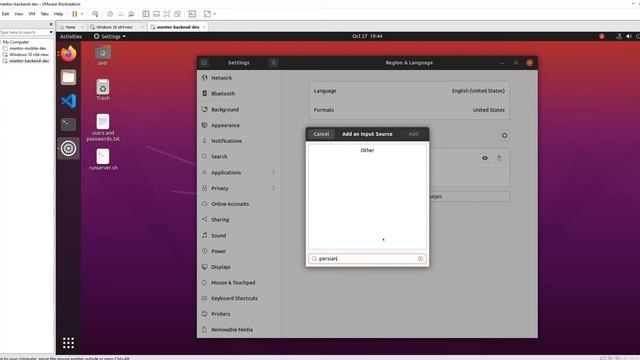Close the VMware library panel
The image size is (640, 360).
click(51, 24)
